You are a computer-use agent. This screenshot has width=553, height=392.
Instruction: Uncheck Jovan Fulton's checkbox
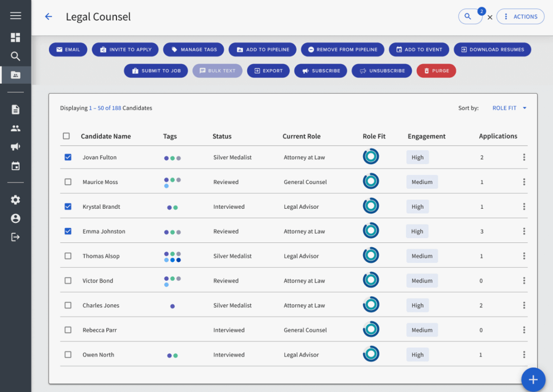click(x=68, y=157)
